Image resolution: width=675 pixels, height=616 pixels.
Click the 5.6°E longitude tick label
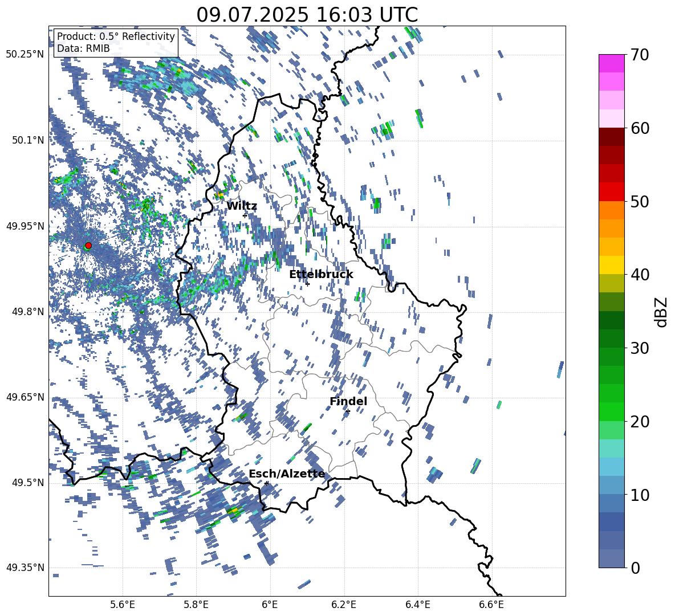pos(123,605)
